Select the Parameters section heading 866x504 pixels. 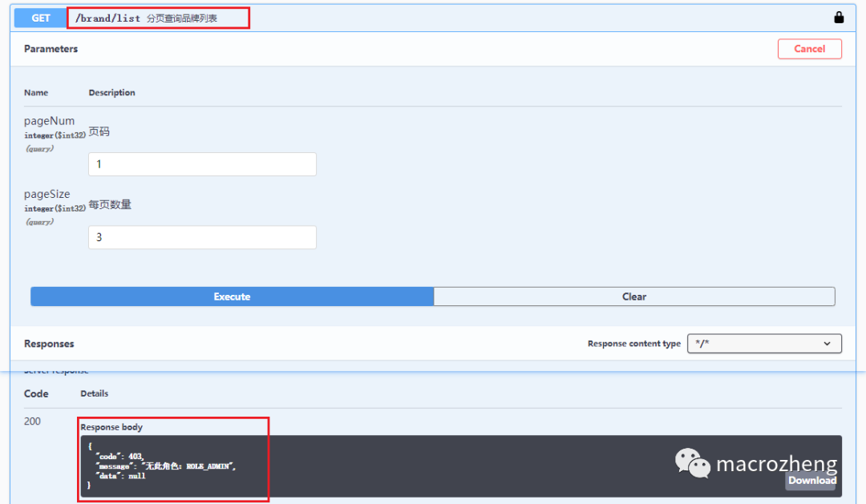[x=51, y=49]
